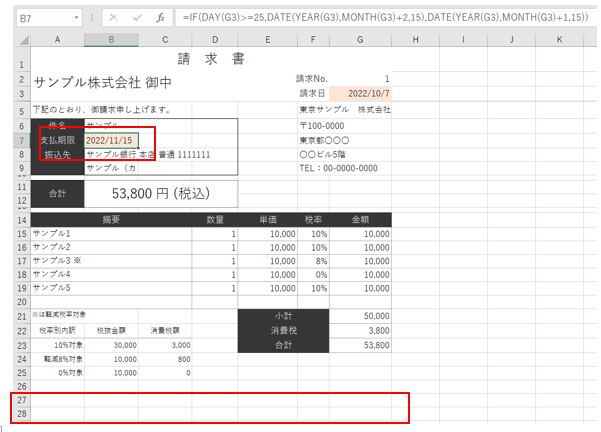This screenshot has width=601, height=432.
Task: Click the Insert Function fx icon
Action: pyautogui.click(x=160, y=19)
